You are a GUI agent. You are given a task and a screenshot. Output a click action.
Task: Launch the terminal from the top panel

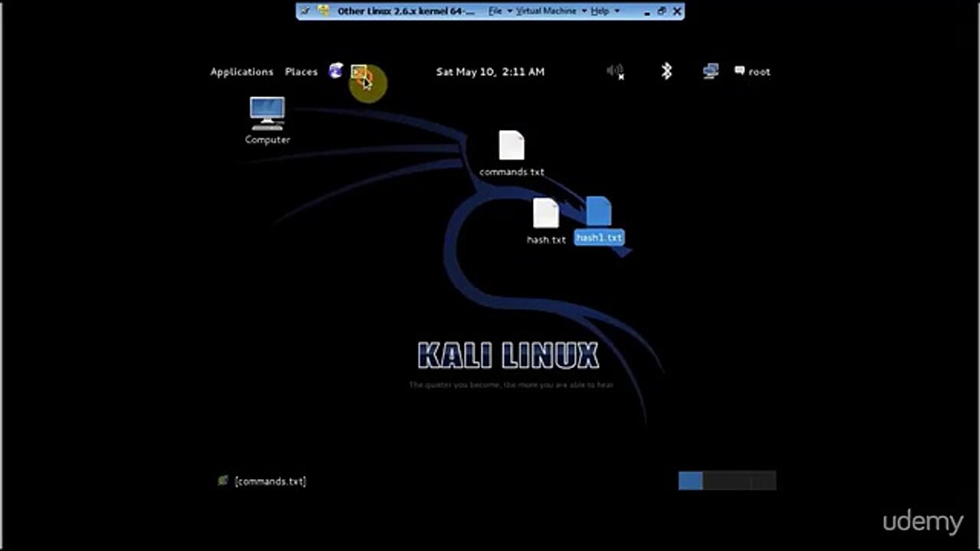359,72
